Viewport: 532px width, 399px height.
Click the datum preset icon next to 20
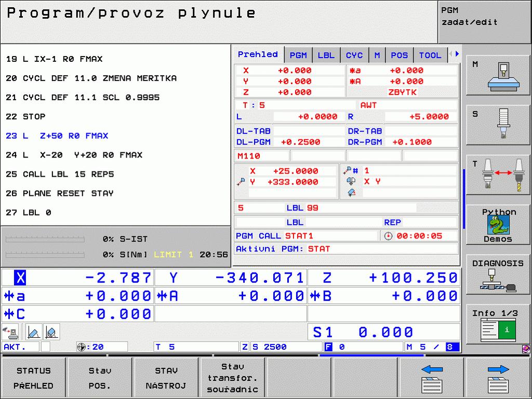pyautogui.click(x=82, y=347)
